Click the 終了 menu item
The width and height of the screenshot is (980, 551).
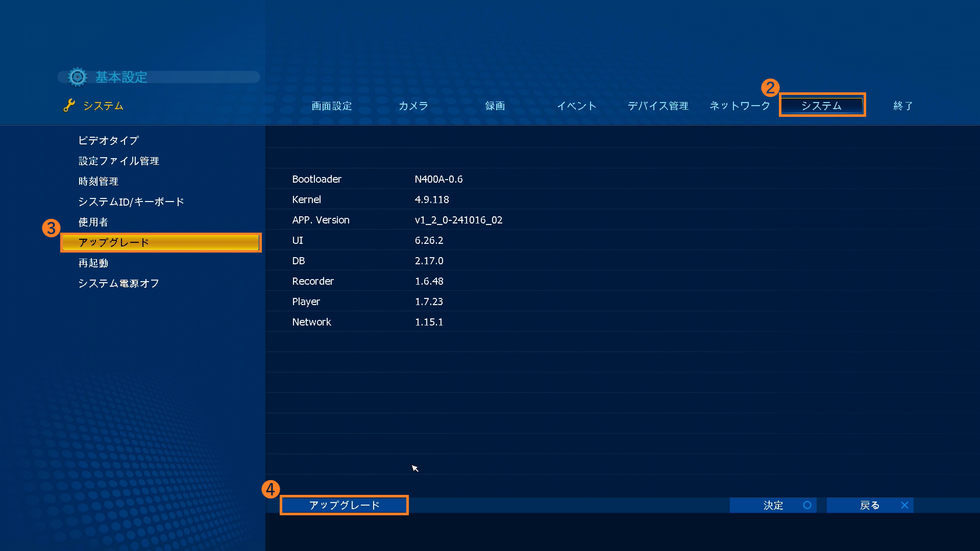coord(903,106)
